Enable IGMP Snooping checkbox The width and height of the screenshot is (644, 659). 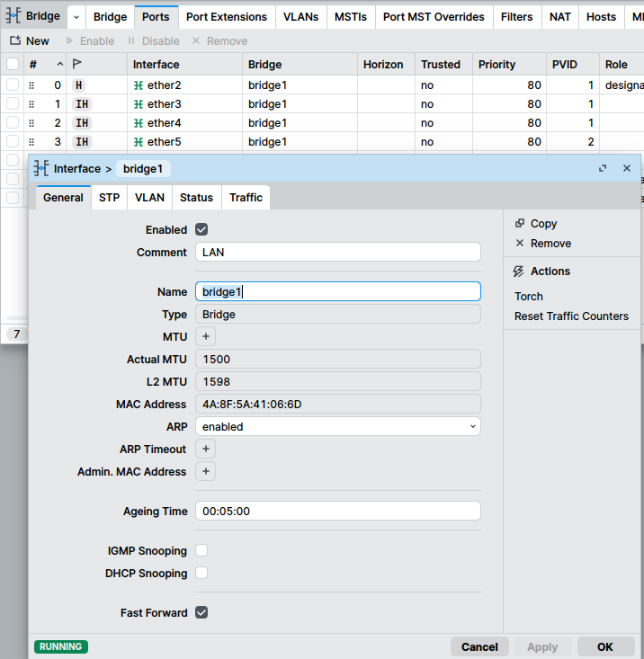click(201, 551)
